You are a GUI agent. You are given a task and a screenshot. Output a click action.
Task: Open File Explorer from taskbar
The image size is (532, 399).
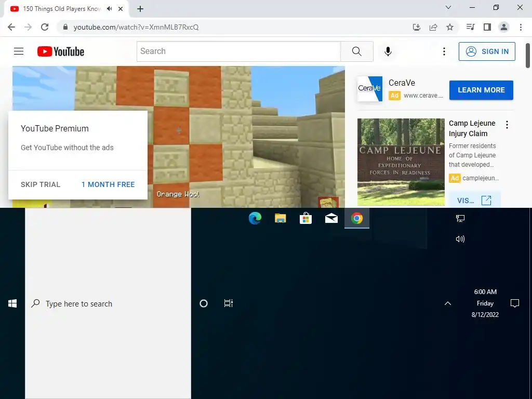coord(280,218)
